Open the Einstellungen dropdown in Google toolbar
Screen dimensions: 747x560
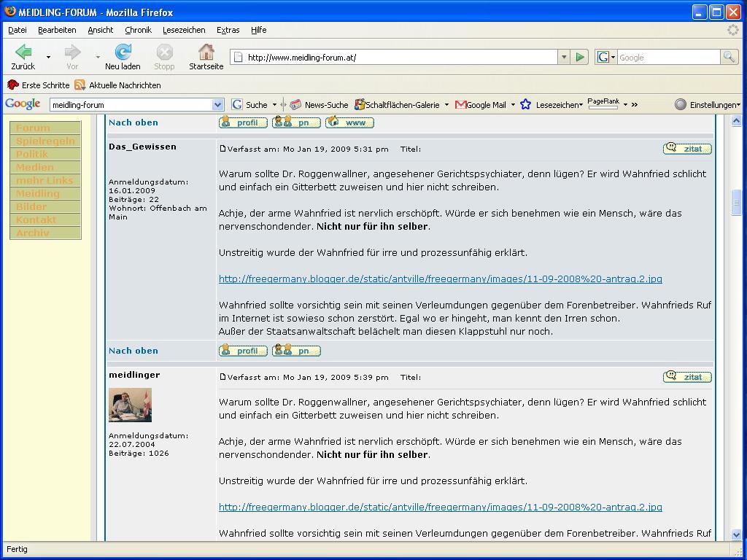click(x=708, y=105)
